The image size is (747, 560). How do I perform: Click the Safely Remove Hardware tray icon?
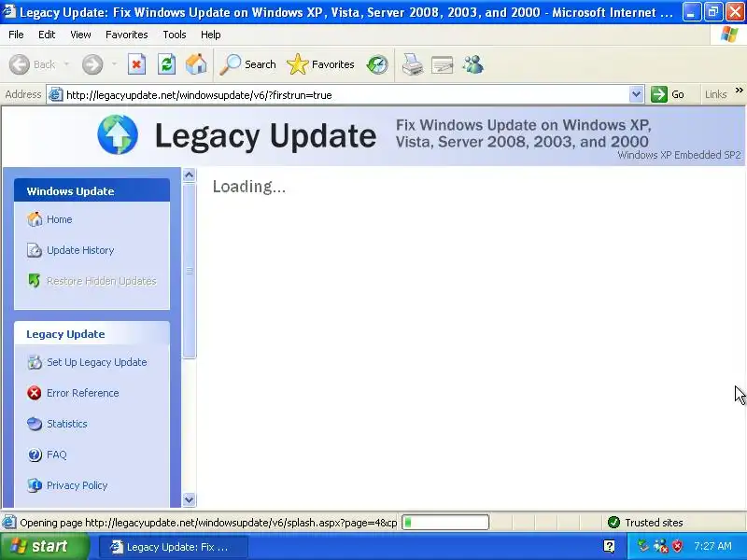click(x=643, y=546)
